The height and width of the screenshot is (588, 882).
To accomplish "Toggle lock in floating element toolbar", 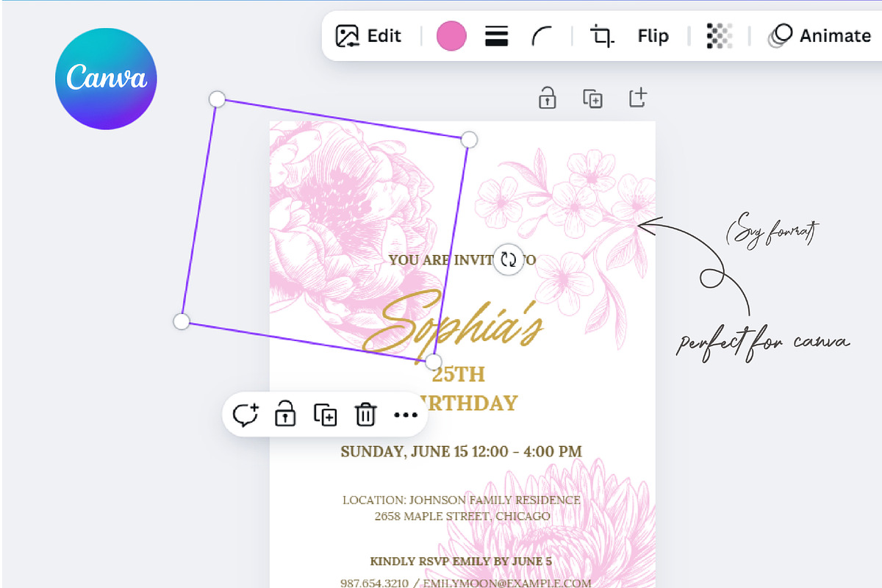I will pyautogui.click(x=284, y=415).
